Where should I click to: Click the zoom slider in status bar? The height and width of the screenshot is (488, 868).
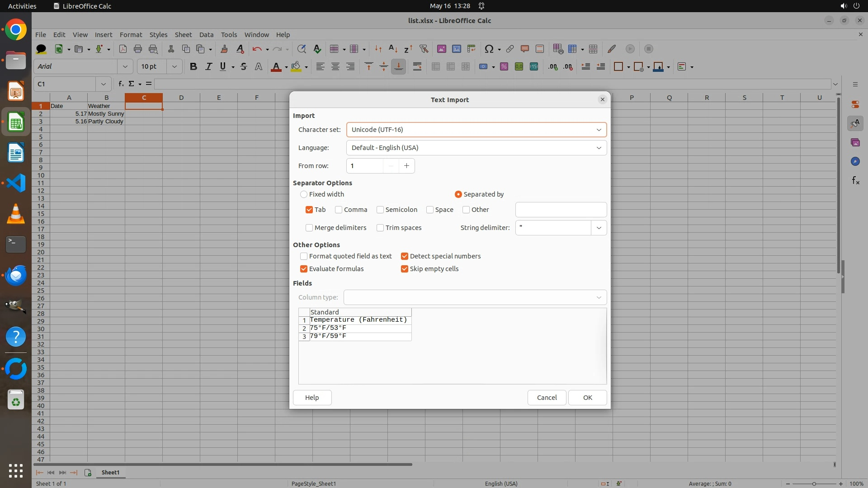pyautogui.click(x=814, y=483)
